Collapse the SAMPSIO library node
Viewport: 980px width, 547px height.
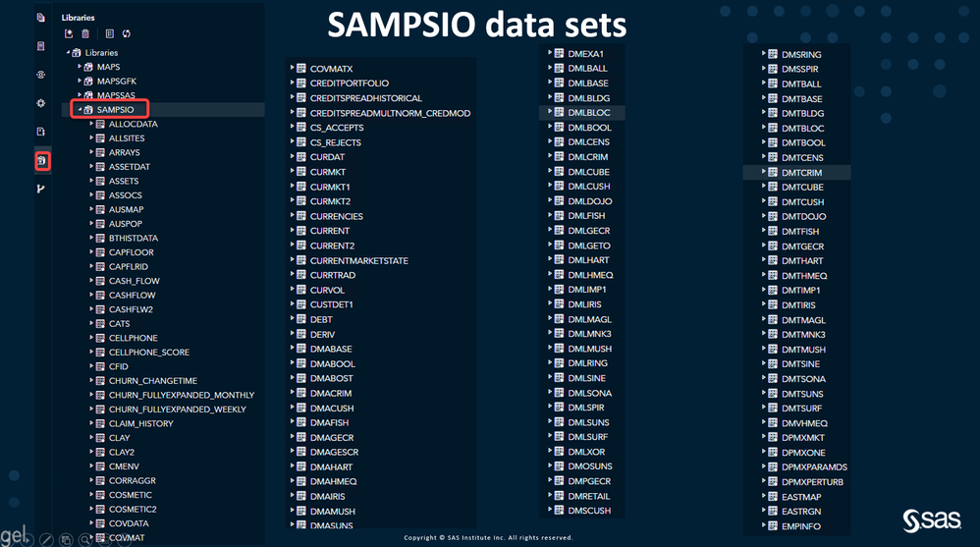pyautogui.click(x=79, y=110)
